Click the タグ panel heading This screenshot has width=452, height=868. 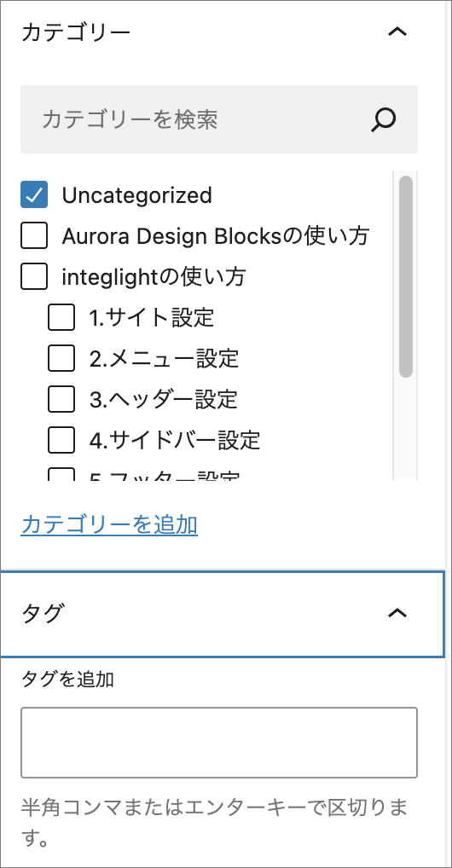[43, 613]
